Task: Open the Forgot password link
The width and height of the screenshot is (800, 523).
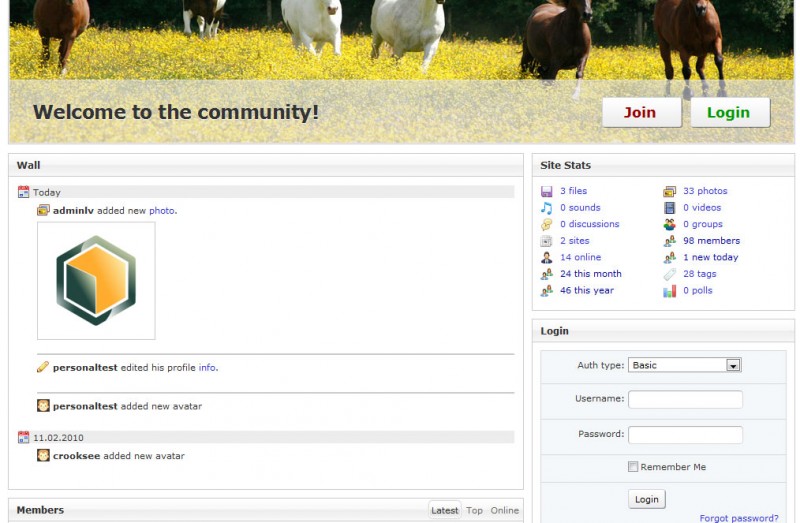Action: [739, 518]
